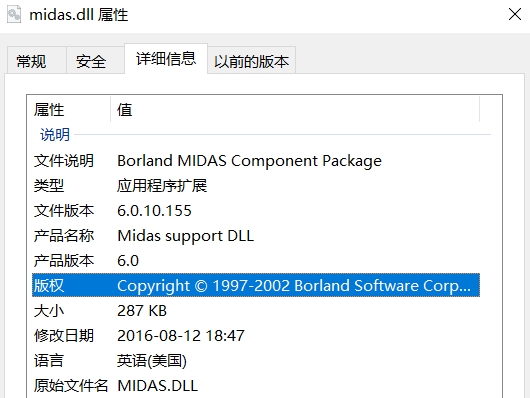Close the midas.dll properties dialog

click(x=514, y=14)
